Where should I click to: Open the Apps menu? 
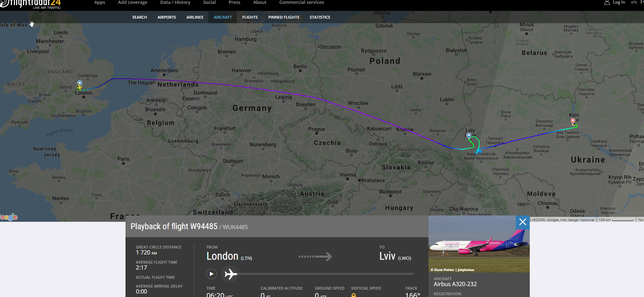click(99, 2)
